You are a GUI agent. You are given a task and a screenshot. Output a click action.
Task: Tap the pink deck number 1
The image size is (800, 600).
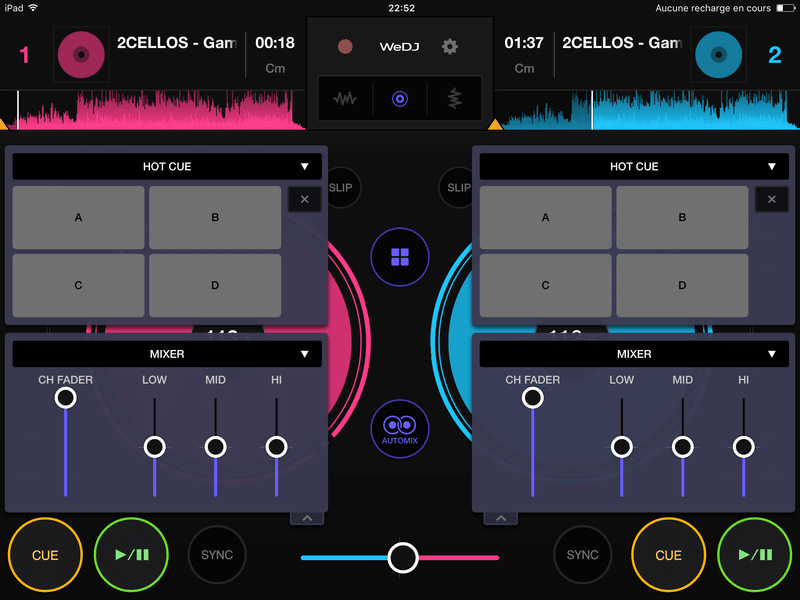point(24,55)
